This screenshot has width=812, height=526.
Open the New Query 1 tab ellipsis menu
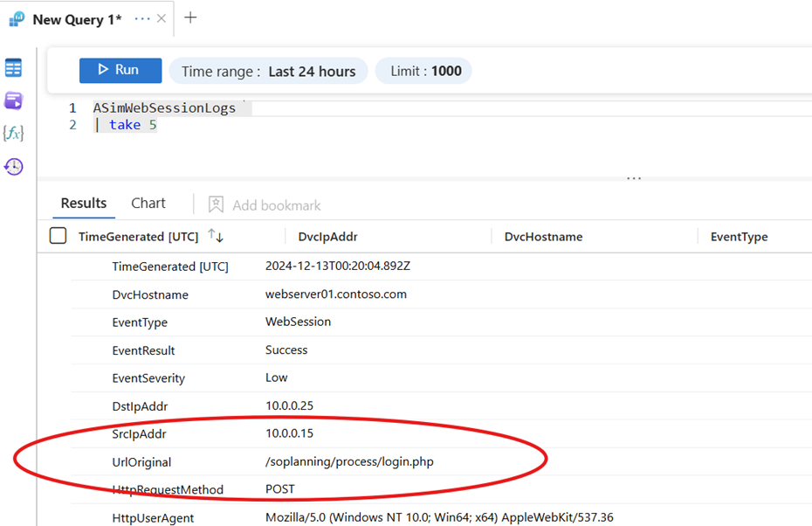click(142, 18)
